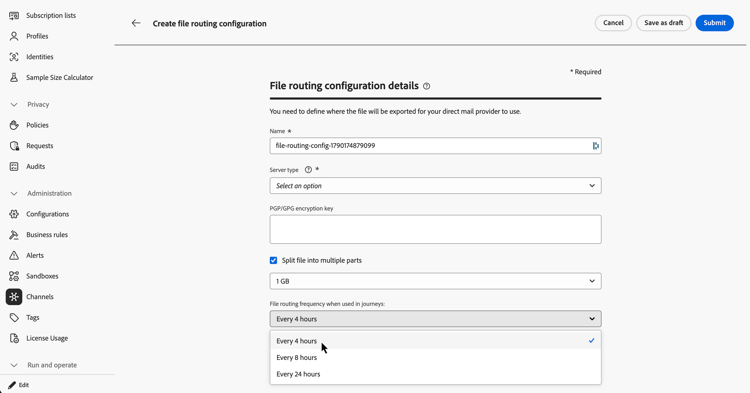Viewport: 750px width, 393px height.
Task: Click the Tags label icon
Action: pos(14,317)
